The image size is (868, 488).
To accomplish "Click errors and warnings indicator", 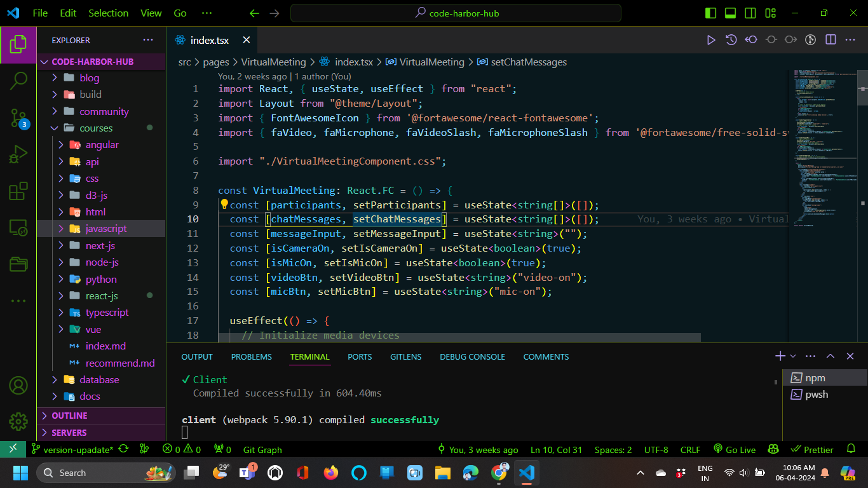I will click(182, 449).
